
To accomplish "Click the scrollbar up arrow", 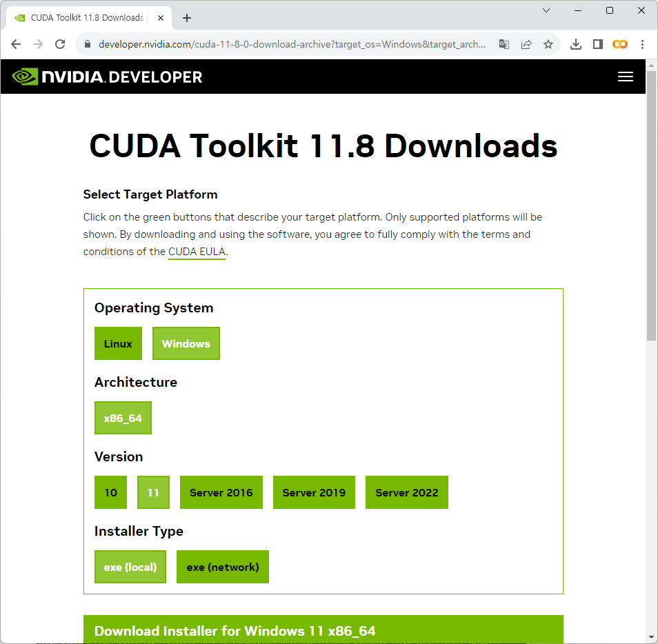I will [x=651, y=66].
